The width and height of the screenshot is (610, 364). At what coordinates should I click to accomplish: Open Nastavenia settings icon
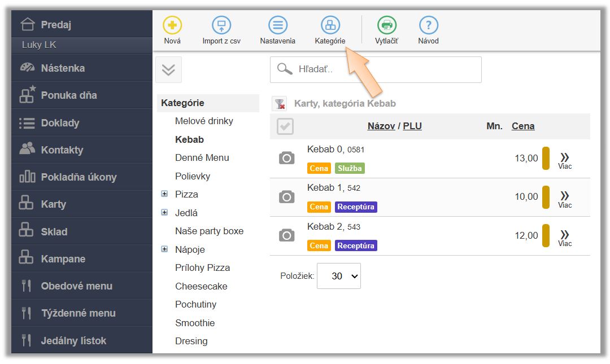tap(277, 25)
